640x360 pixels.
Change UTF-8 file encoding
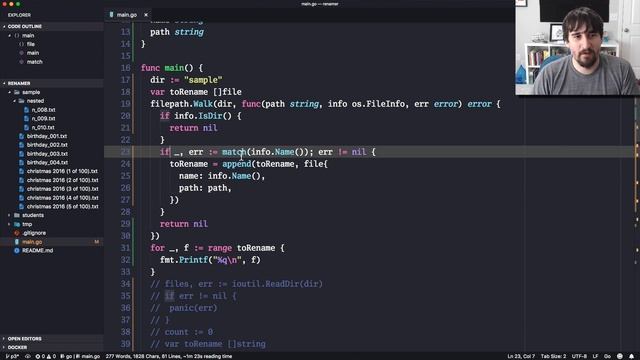click(x=579, y=356)
